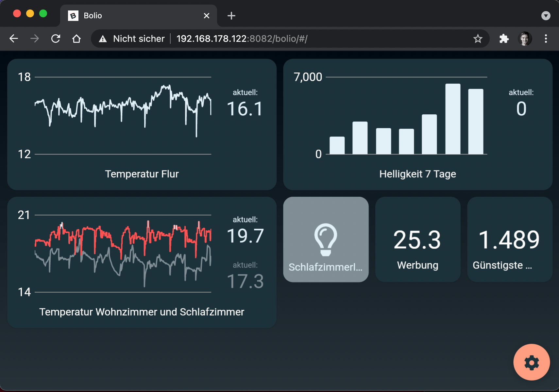
Task: Open the Werbung 25.3 tile
Action: point(418,239)
